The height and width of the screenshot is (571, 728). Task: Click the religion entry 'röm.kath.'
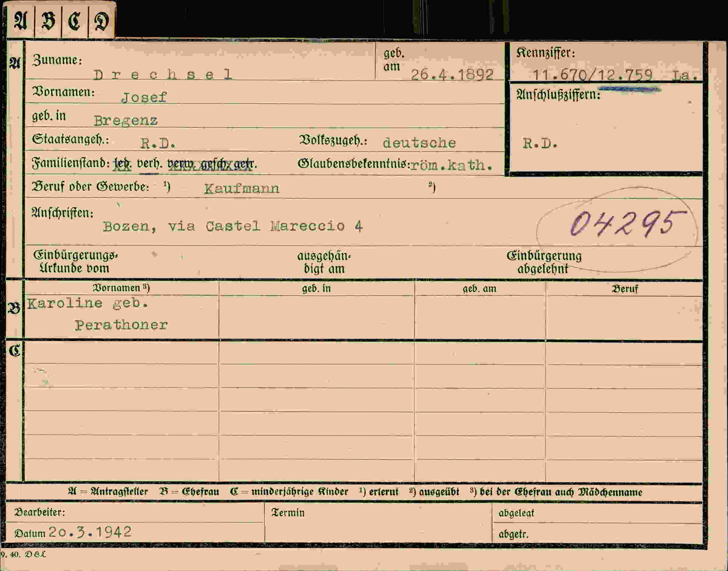click(451, 165)
